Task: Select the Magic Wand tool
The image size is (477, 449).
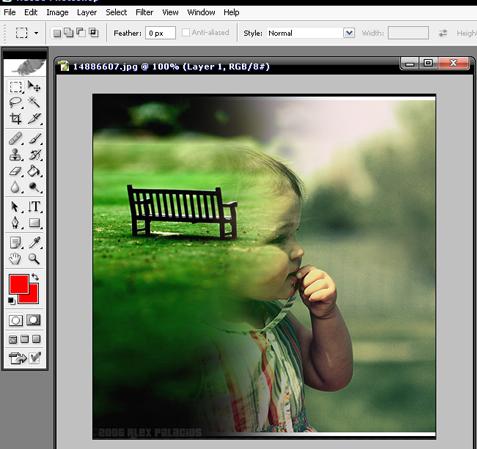Action: coord(34,102)
